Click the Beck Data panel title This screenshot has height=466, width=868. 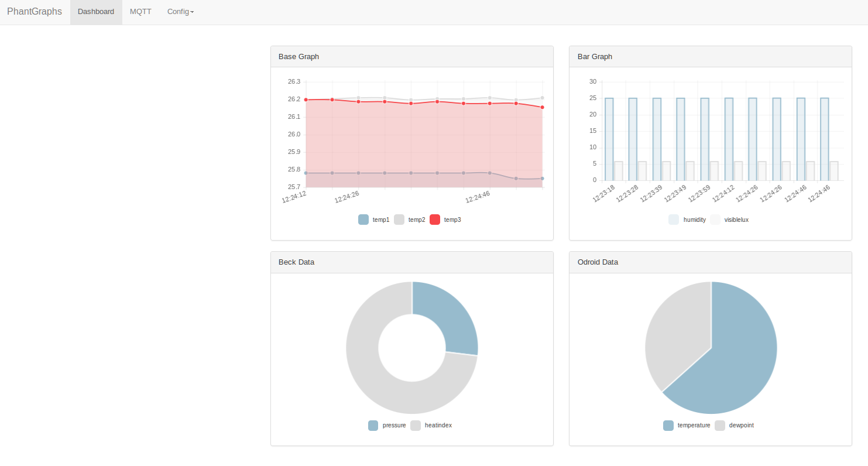pyautogui.click(x=296, y=262)
